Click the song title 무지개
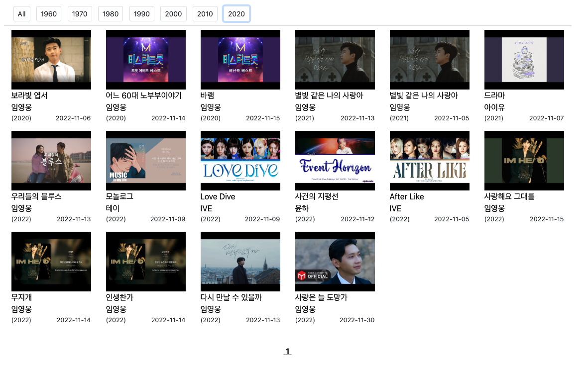 pos(22,298)
